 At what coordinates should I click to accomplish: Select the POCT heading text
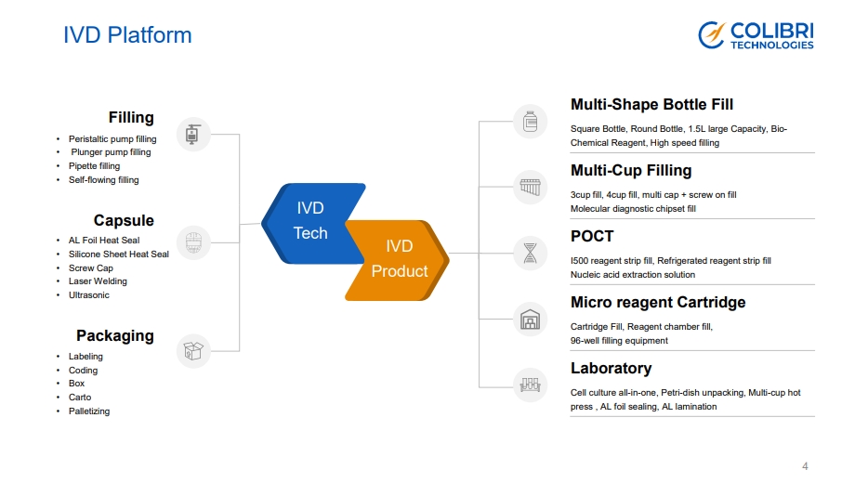[x=592, y=237]
